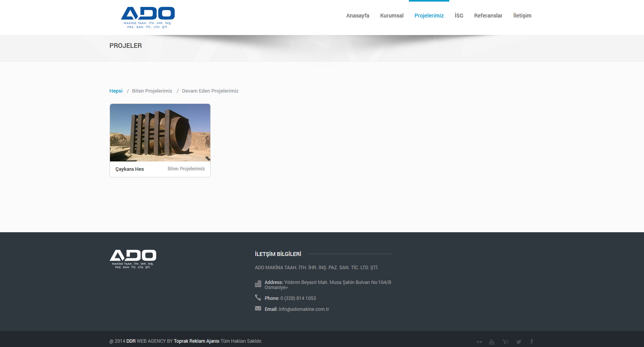Screen dimensions: 644x347
Task: Click the blue ADO logo in header
Action: 148,18
